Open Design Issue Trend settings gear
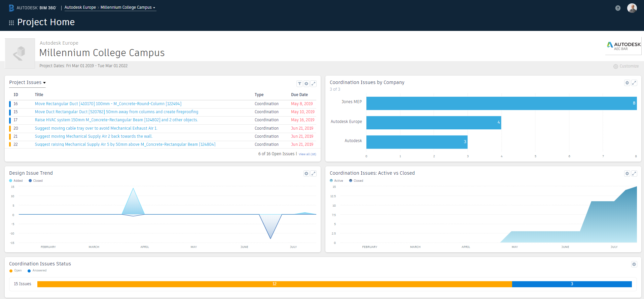The image size is (644, 299). pos(306,173)
